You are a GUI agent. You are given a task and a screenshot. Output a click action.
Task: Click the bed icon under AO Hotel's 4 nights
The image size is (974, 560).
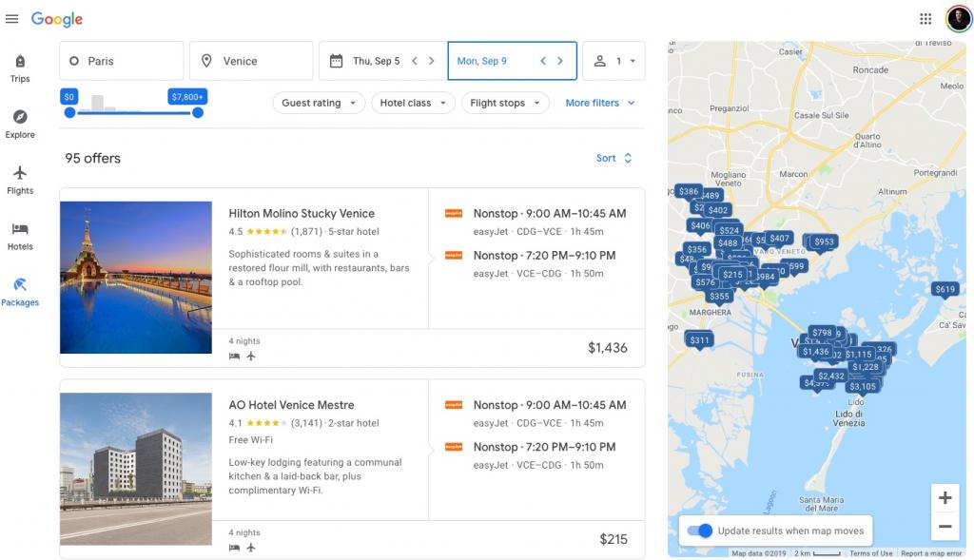[234, 547]
